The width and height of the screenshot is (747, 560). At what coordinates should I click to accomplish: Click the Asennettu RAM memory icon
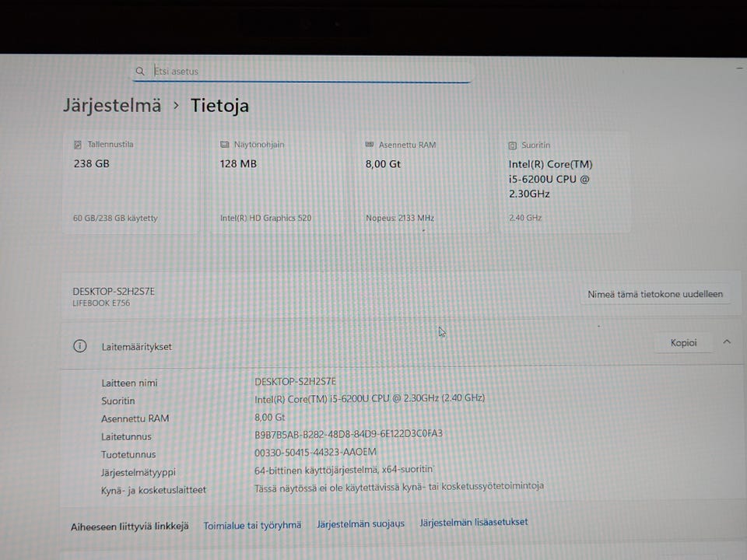pos(369,145)
